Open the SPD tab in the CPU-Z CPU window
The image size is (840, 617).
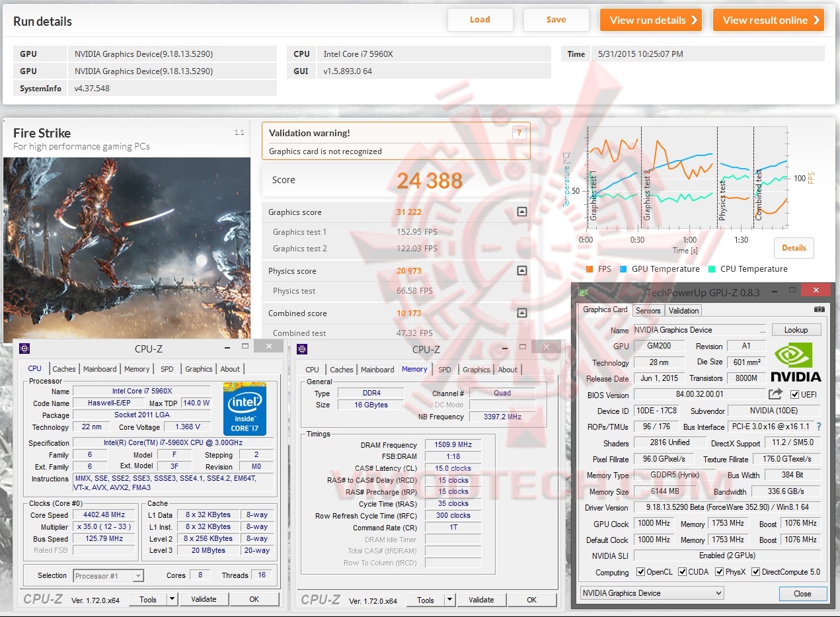click(167, 369)
